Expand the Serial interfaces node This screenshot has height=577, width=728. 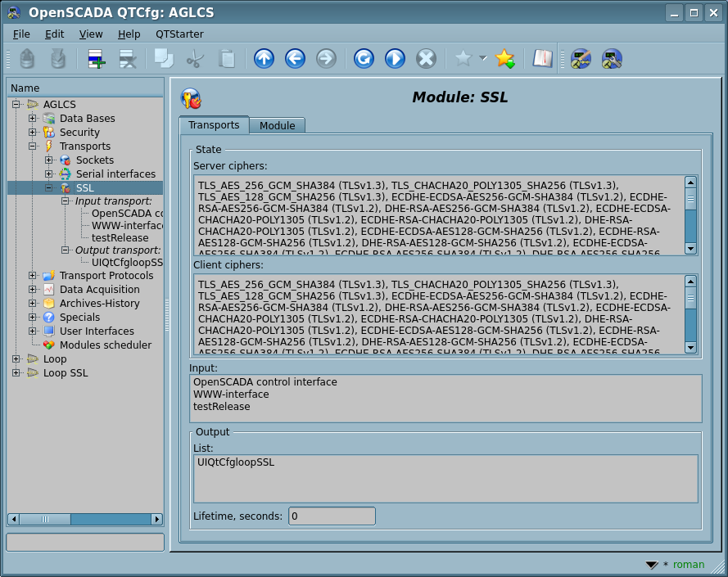coord(49,174)
